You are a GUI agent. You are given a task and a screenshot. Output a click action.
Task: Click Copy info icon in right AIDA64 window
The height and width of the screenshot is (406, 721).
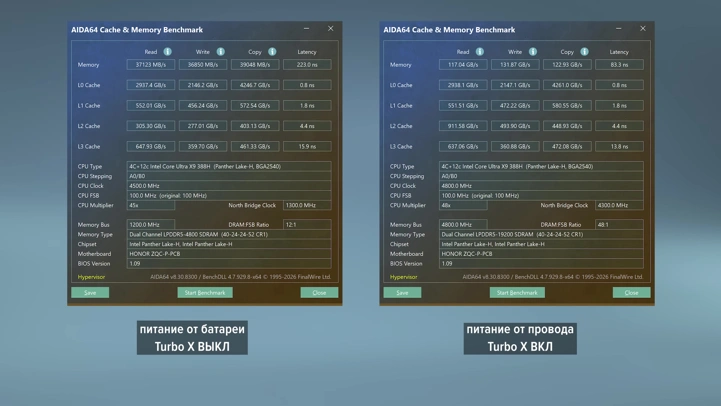coord(584,51)
